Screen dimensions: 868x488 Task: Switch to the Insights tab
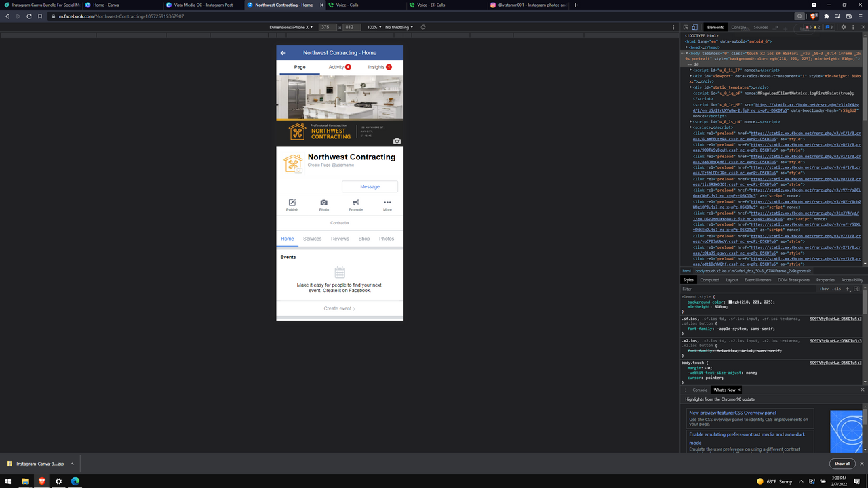pyautogui.click(x=380, y=67)
